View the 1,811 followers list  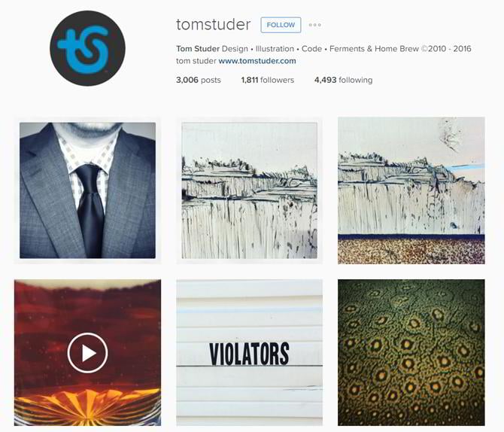[268, 80]
